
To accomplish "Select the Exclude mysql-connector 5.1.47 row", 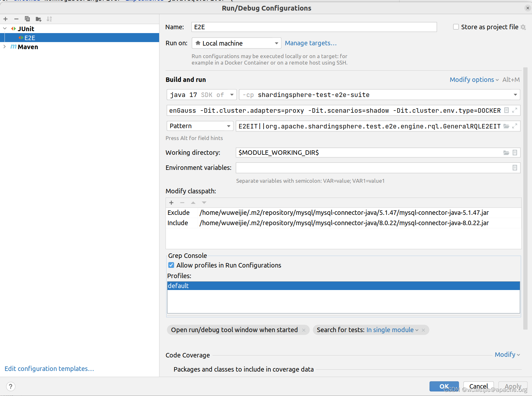I will pyautogui.click(x=343, y=213).
